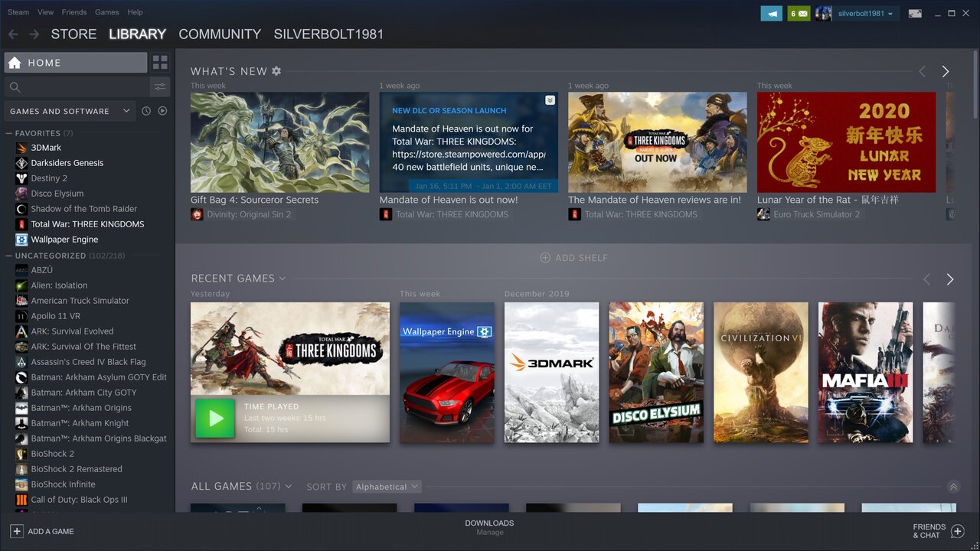Select BioShock Infinite in the library list
Screen dimensions: 980x551
(x=63, y=484)
